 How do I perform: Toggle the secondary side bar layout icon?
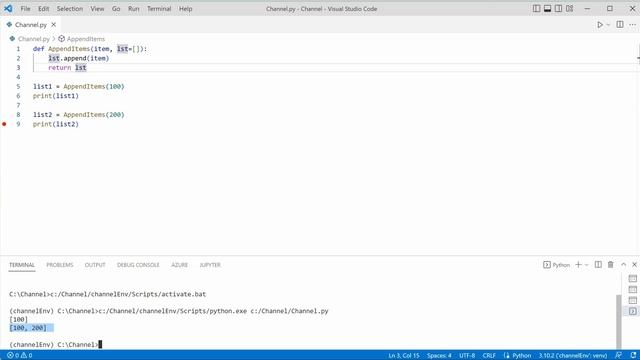tap(558, 9)
